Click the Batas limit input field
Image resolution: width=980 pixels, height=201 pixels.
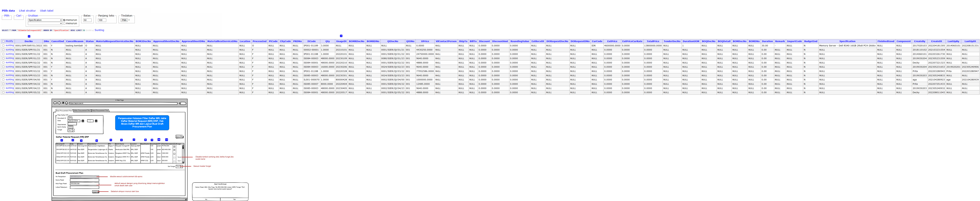(87, 20)
